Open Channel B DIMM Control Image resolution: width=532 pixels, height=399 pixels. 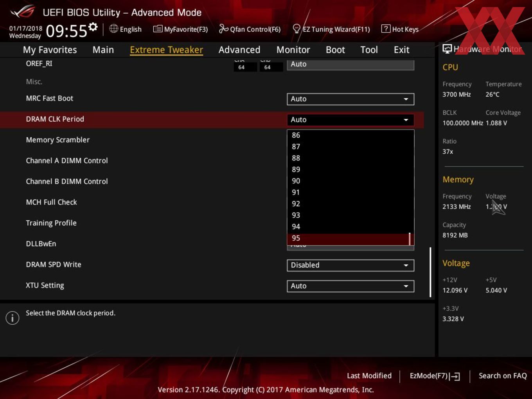pyautogui.click(x=67, y=181)
